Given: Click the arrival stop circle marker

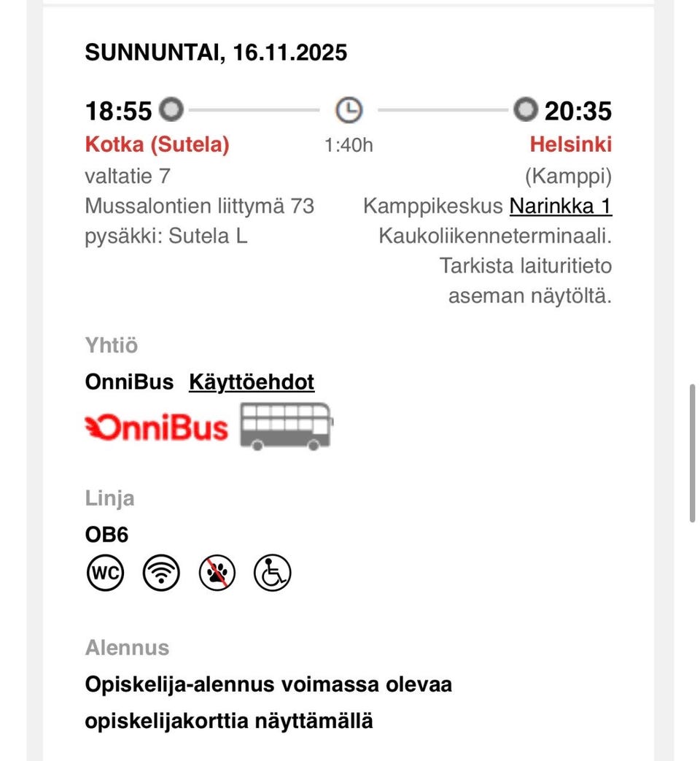Looking at the screenshot, I should coord(524,110).
